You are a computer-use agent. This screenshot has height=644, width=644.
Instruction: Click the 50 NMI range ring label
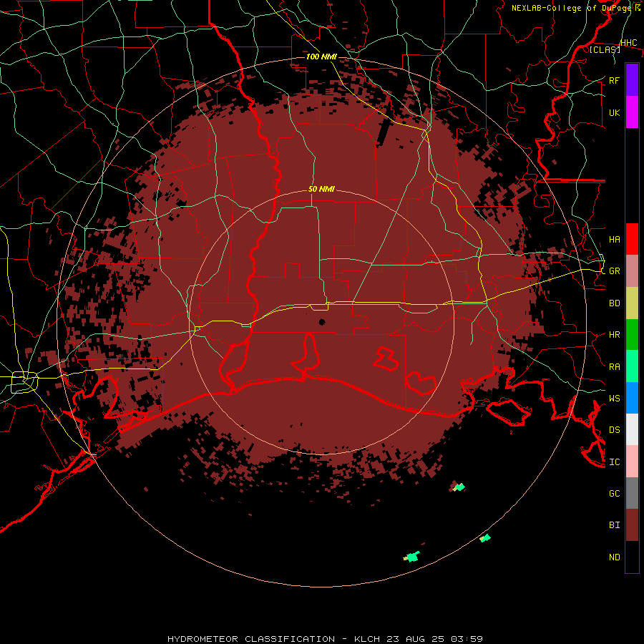[321, 189]
